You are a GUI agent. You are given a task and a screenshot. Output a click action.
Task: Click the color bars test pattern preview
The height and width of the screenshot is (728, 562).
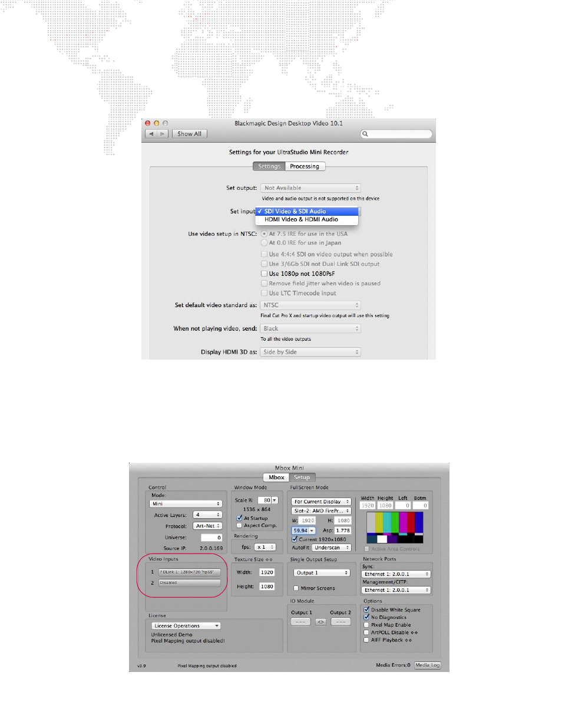click(x=395, y=528)
